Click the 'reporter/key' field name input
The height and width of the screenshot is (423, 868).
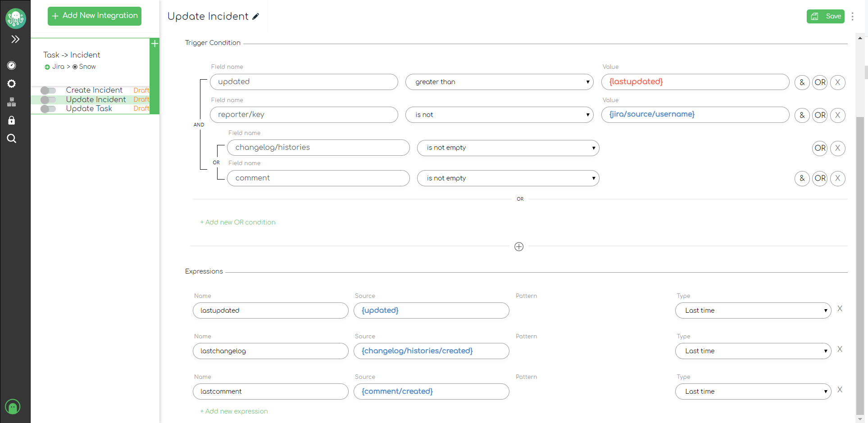coord(304,115)
